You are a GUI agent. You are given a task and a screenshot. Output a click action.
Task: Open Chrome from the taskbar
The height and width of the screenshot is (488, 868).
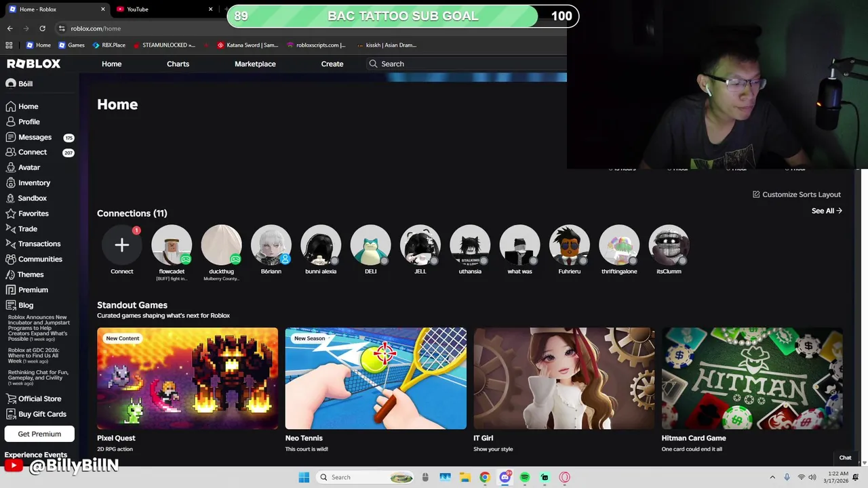[485, 477]
